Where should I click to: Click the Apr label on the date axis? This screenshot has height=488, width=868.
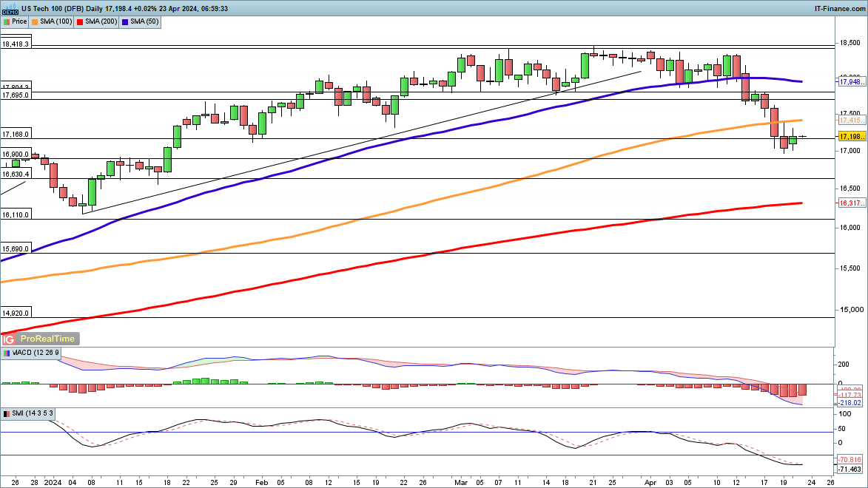pos(650,483)
